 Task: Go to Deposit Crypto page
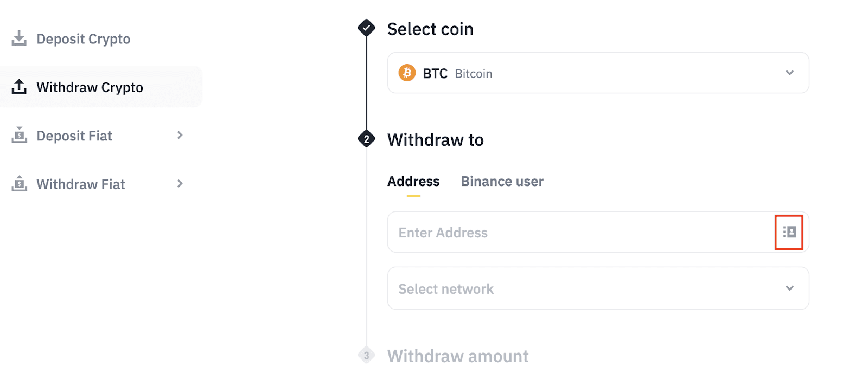pos(83,39)
